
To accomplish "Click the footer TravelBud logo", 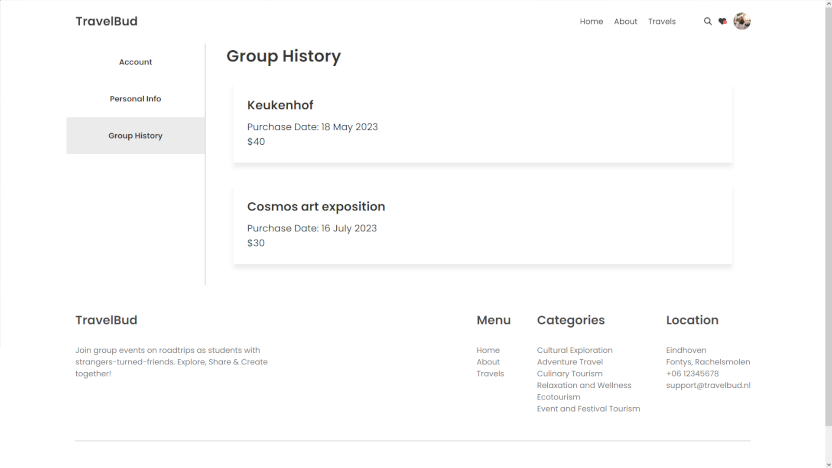I will pyautogui.click(x=106, y=320).
